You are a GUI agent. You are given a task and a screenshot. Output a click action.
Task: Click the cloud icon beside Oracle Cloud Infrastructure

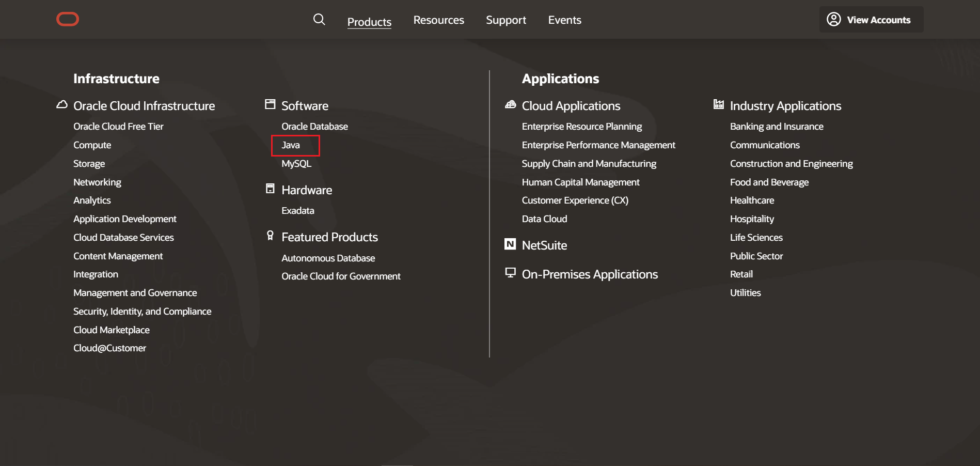pyautogui.click(x=62, y=104)
